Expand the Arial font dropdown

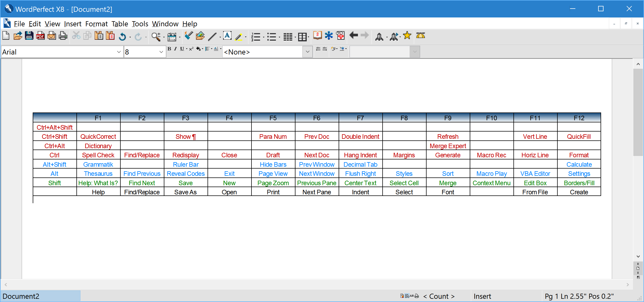point(119,52)
